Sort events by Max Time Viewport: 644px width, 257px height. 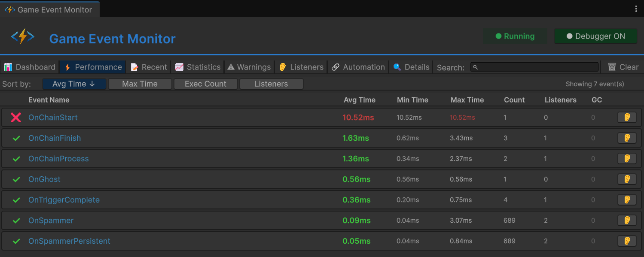tap(140, 84)
